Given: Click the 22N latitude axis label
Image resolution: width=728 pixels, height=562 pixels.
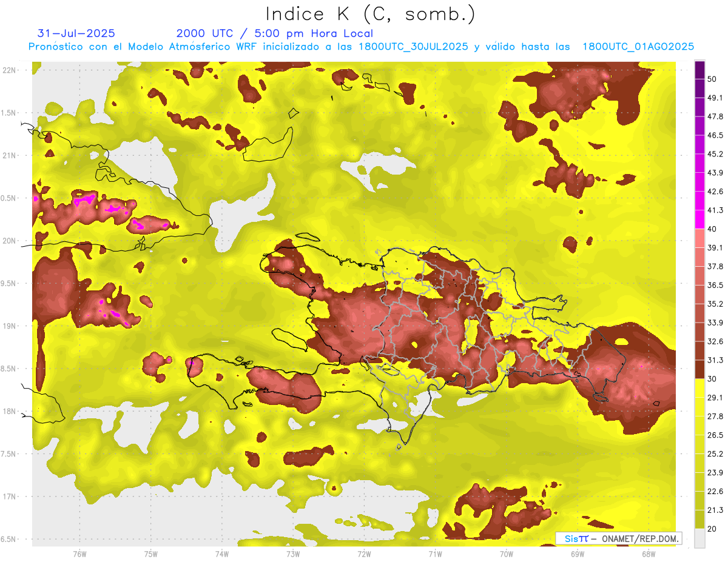Looking at the screenshot, I should 9,70.
